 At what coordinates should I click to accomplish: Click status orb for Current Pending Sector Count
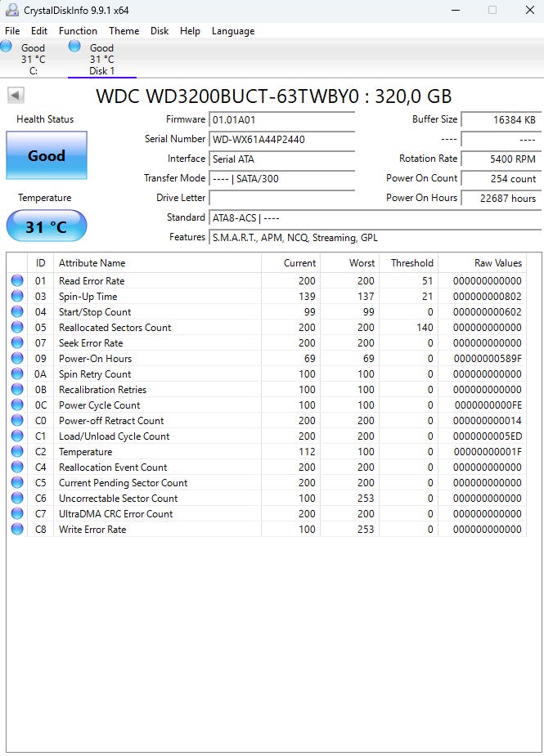tap(17, 482)
